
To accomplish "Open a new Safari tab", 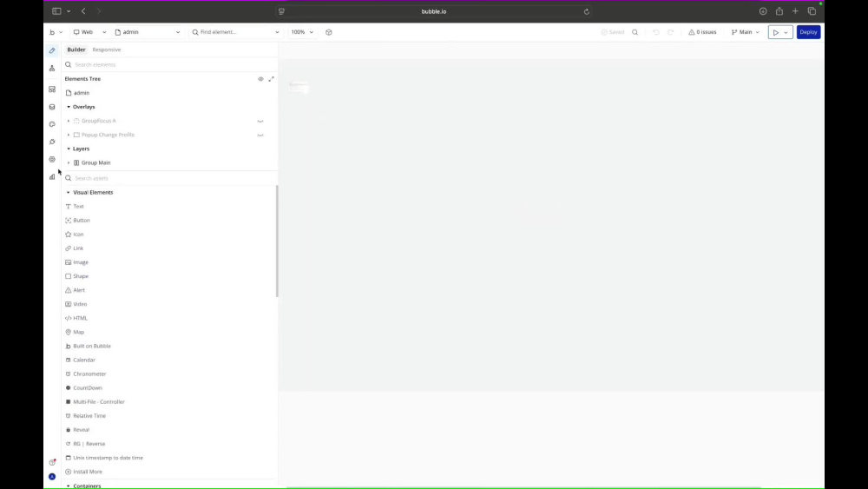I will click(795, 11).
